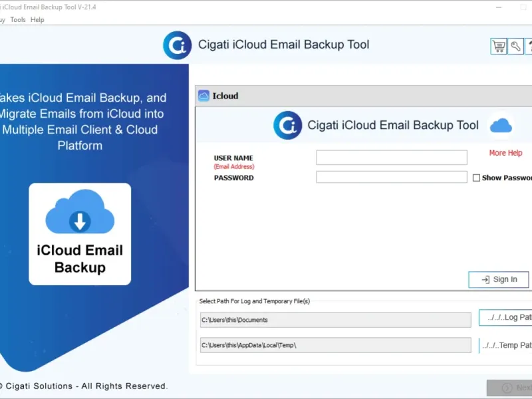Image resolution: width=532 pixels, height=399 pixels.
Task: Click the temp path field AppData\Local\Temp
Action: point(336,345)
